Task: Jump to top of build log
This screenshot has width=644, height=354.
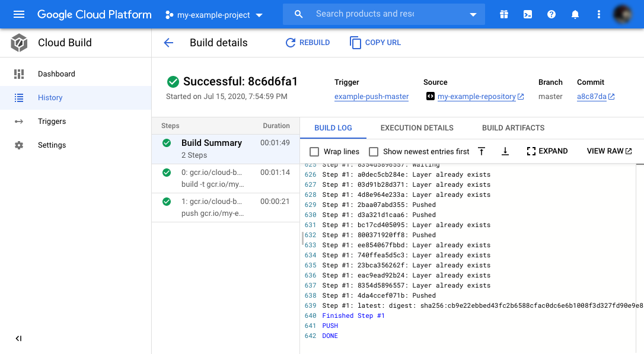Action: pos(482,152)
